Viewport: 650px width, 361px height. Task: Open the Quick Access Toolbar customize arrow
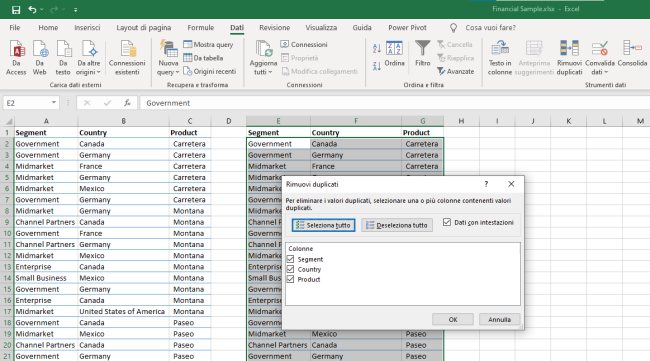75,10
